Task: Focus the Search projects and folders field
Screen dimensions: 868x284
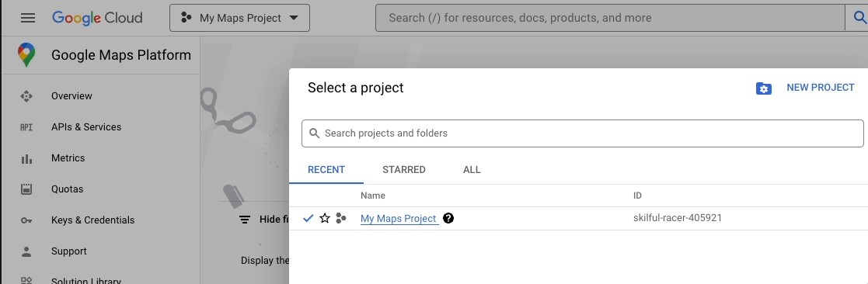Action: 582,133
